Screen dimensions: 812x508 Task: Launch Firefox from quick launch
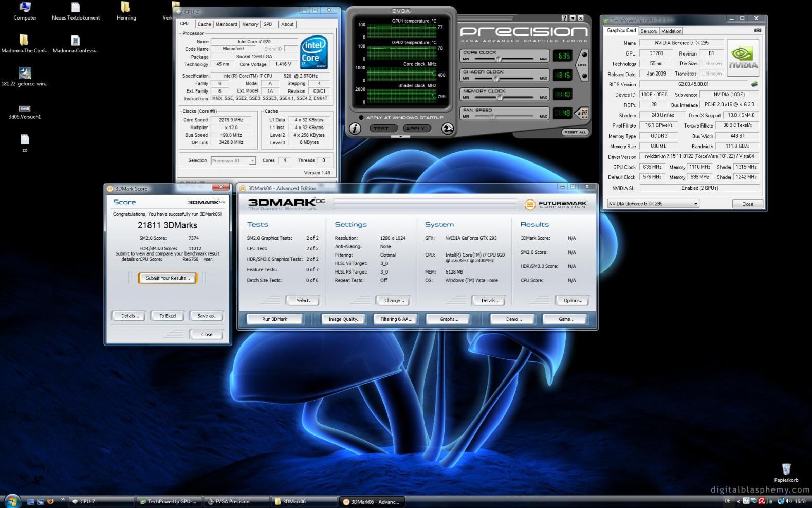pos(50,501)
